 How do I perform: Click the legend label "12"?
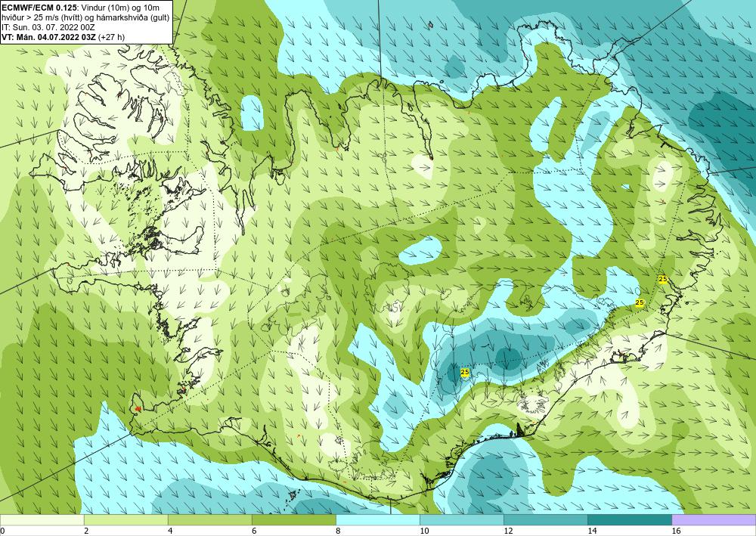507,531
